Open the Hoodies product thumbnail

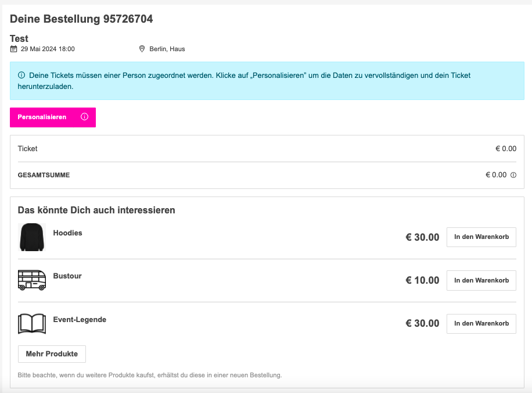pyautogui.click(x=32, y=237)
